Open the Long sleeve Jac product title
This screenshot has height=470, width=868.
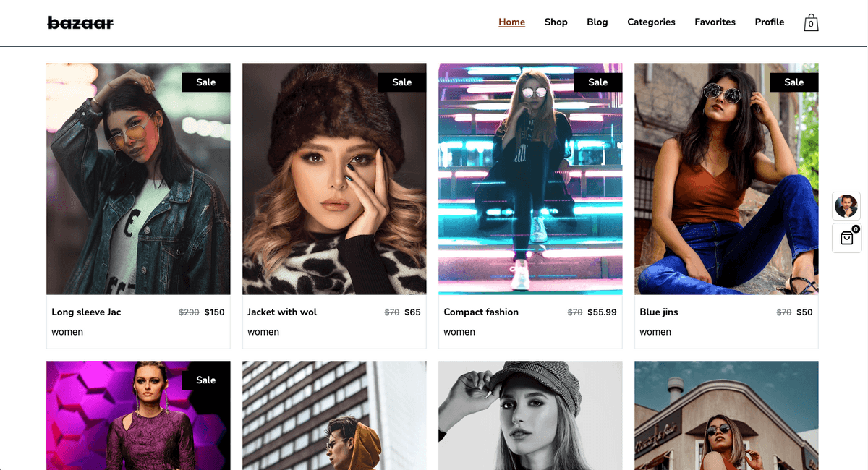coord(86,312)
